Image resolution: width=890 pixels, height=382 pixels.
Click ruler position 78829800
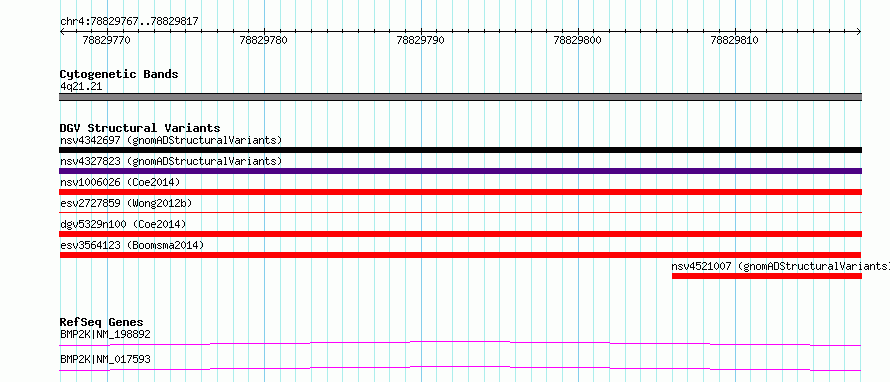coord(578,40)
